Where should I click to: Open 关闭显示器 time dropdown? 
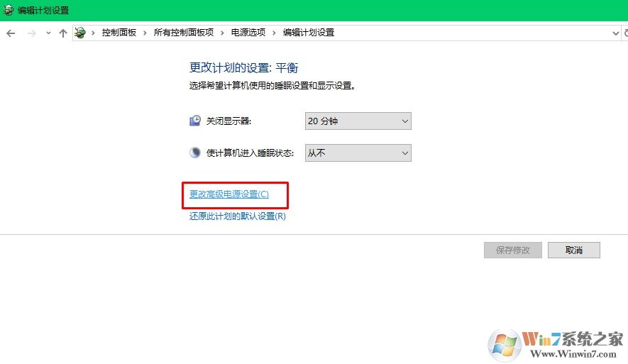[358, 121]
